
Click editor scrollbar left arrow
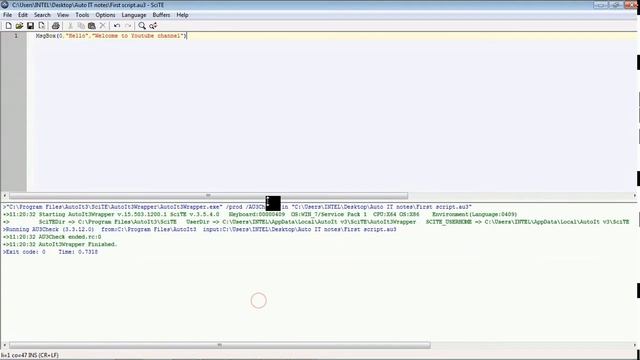[4, 196]
